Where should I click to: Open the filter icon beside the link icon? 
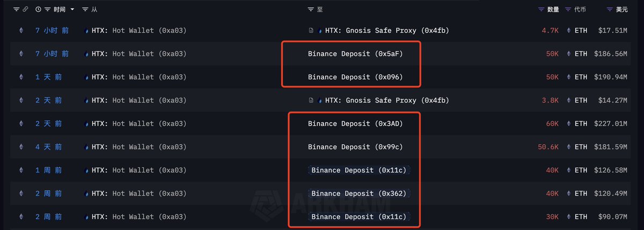pos(16,10)
